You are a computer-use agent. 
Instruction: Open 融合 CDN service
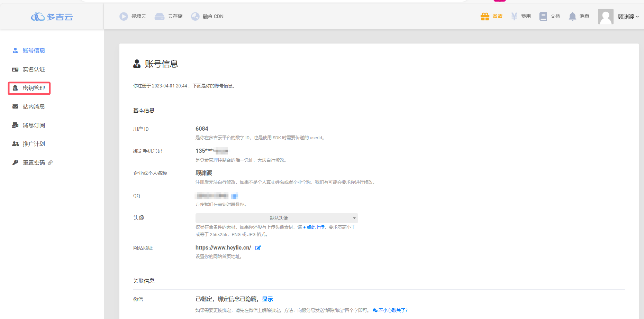207,16
